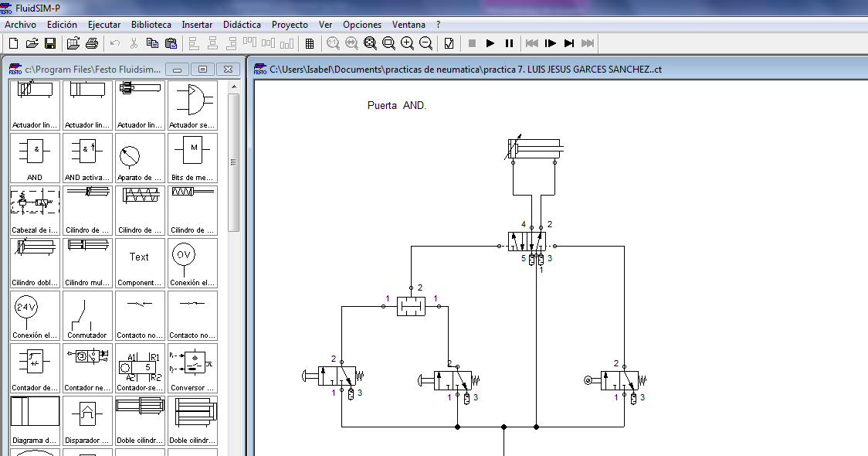Select the 24V Conexión eléctrica component
Viewport: 868px width, 456px height.
pos(35,316)
